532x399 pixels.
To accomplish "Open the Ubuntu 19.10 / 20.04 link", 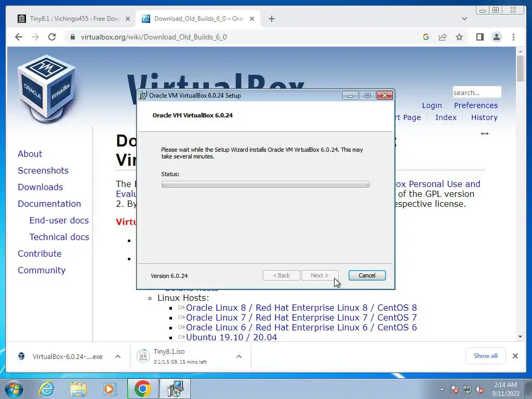I will click(231, 337).
